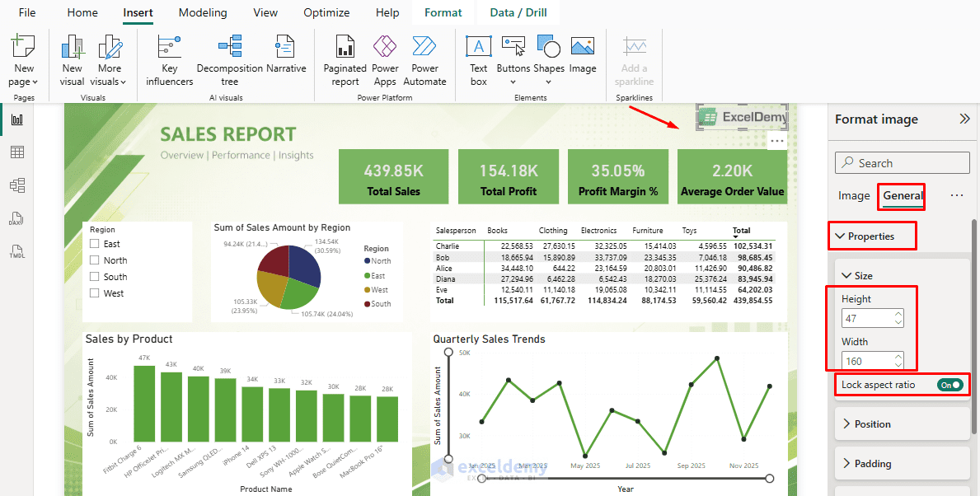
Task: Click the Search box in format pane
Action: [903, 163]
